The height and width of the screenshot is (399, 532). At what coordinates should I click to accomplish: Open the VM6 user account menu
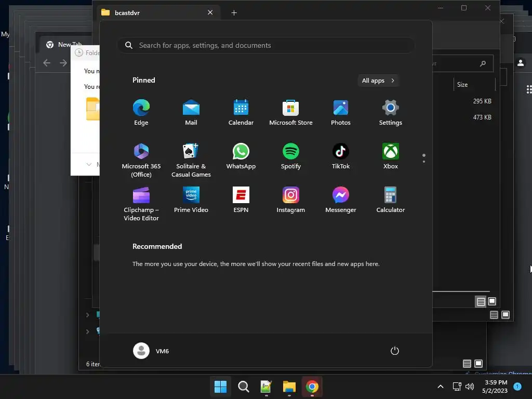[x=151, y=351]
